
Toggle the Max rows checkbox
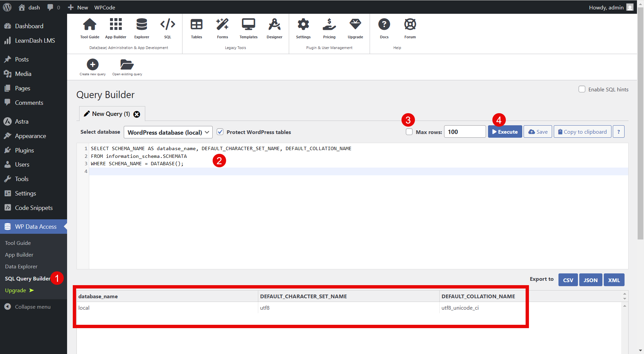(409, 132)
